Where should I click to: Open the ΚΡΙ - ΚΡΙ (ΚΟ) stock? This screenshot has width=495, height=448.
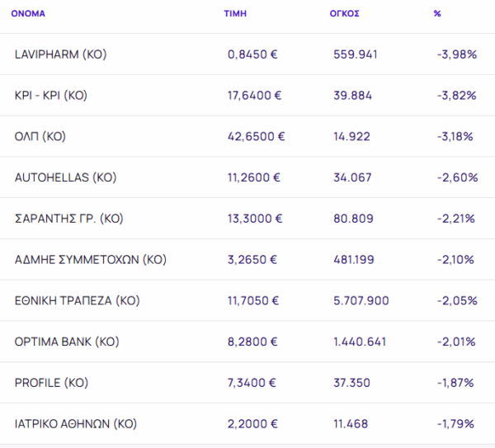(x=51, y=96)
